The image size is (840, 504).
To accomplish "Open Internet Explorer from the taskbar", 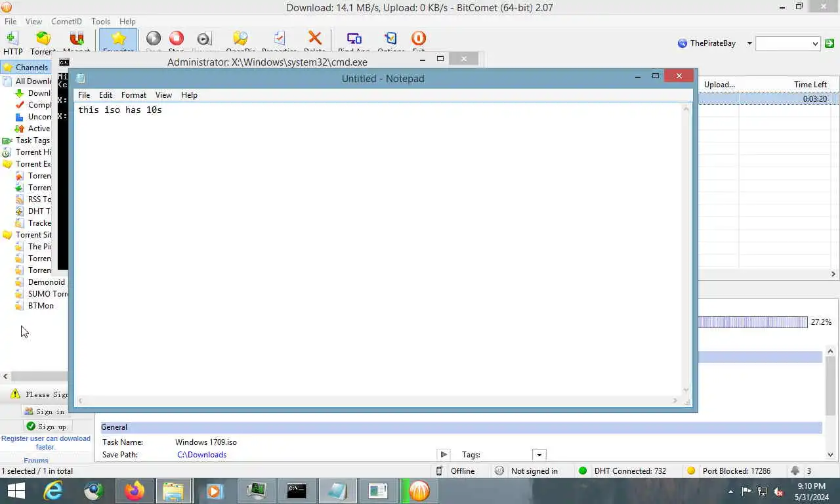I will click(54, 491).
